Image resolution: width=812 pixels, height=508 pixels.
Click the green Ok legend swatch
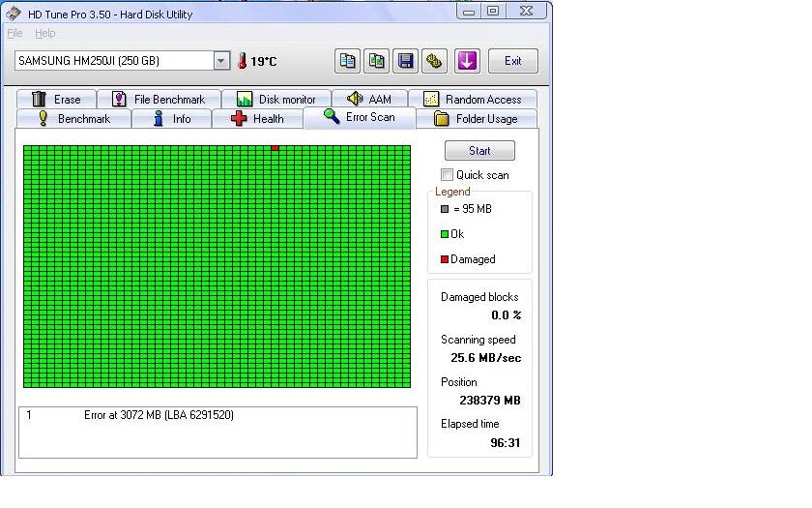click(x=445, y=234)
